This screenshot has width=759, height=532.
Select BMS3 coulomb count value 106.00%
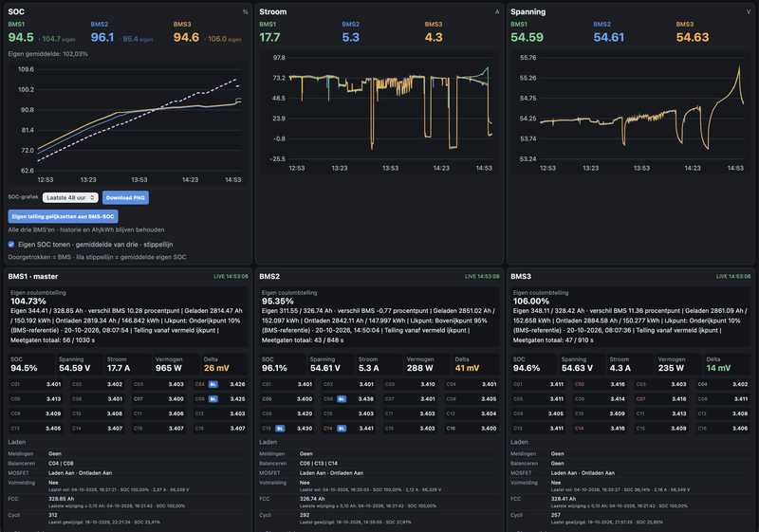pos(531,302)
